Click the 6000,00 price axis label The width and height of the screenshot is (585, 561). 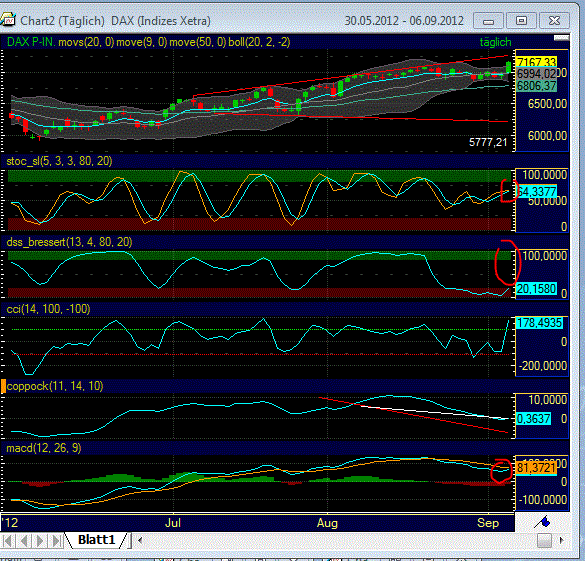pos(547,136)
